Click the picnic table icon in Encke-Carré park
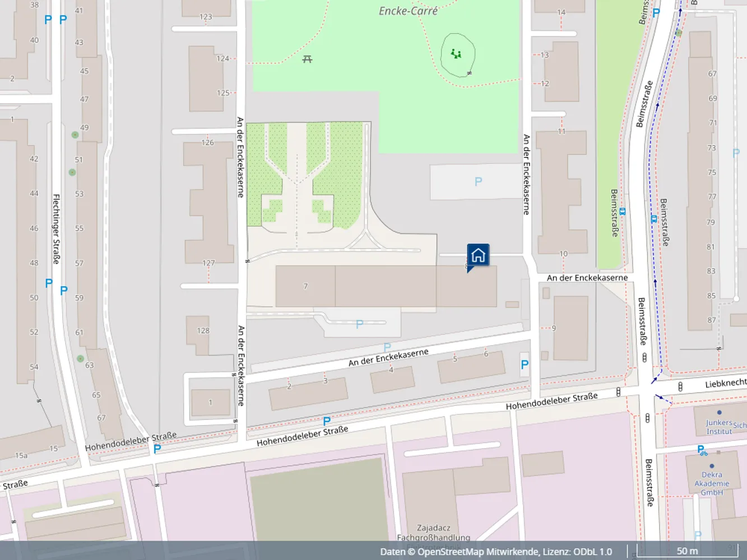 tap(307, 59)
